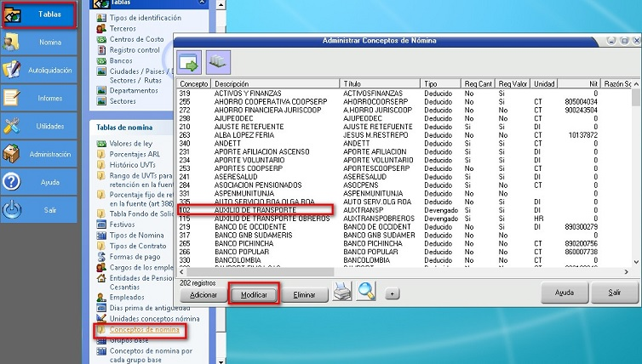Viewport: 642px width, 364px height.
Task: Click the printer icon in dialog
Action: [341, 292]
